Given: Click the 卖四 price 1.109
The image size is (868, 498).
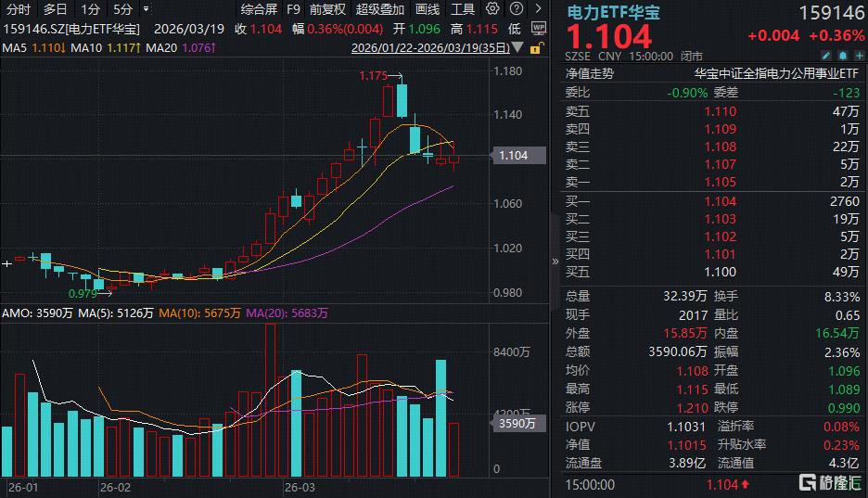Looking at the screenshot, I should [x=721, y=129].
